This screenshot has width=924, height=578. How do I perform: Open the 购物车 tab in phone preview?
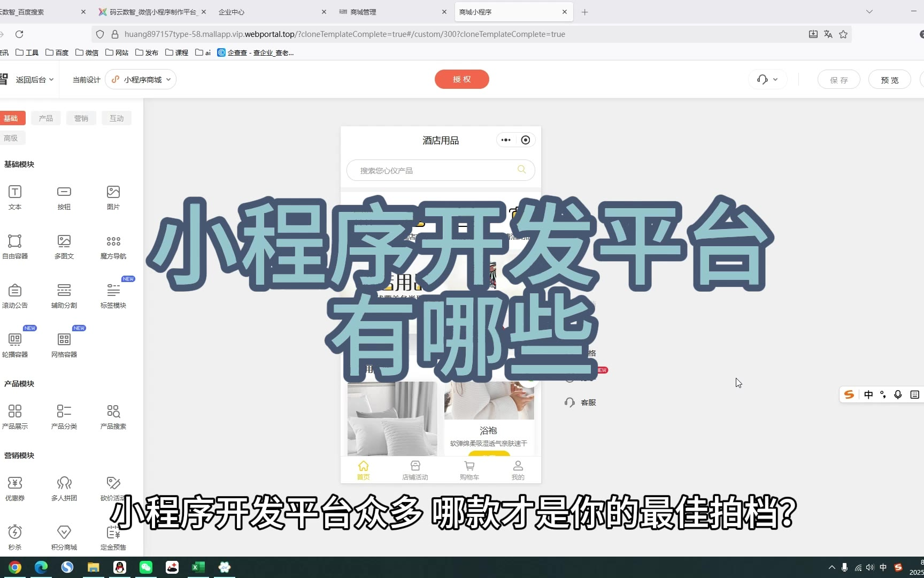point(469,470)
